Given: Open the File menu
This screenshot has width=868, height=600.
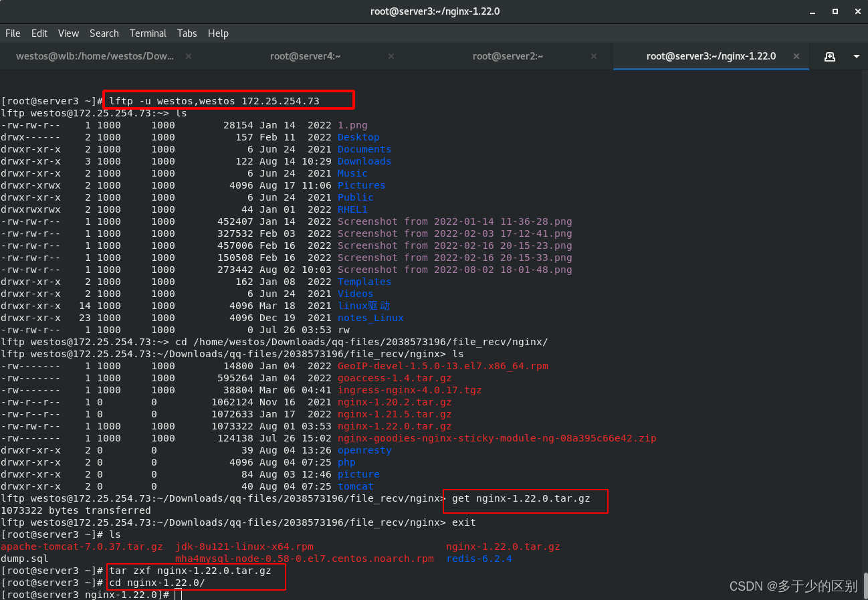Looking at the screenshot, I should click(13, 33).
